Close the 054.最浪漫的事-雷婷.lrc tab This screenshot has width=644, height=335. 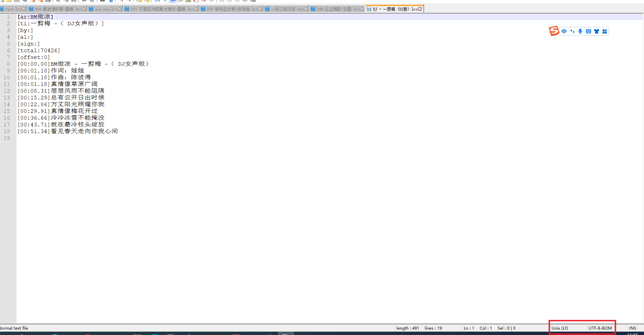84,9
